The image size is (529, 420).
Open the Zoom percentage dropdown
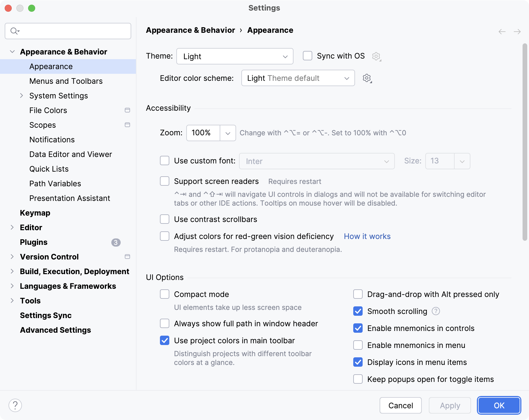pos(228,133)
